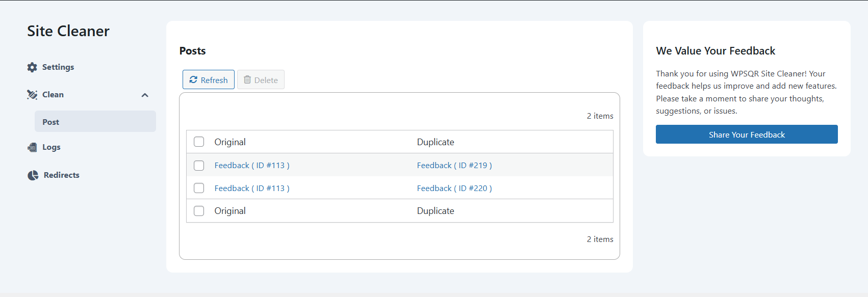This screenshot has width=868, height=297.
Task: Click the top Duplicate column header
Action: click(436, 142)
